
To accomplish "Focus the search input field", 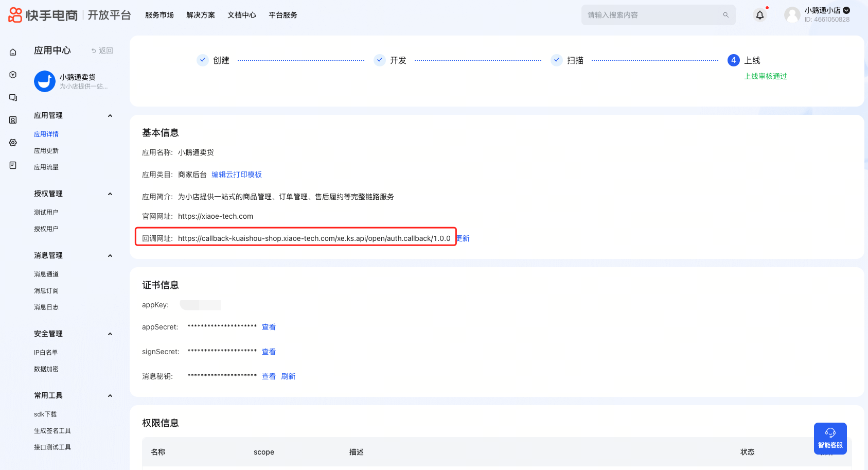I will pos(659,15).
